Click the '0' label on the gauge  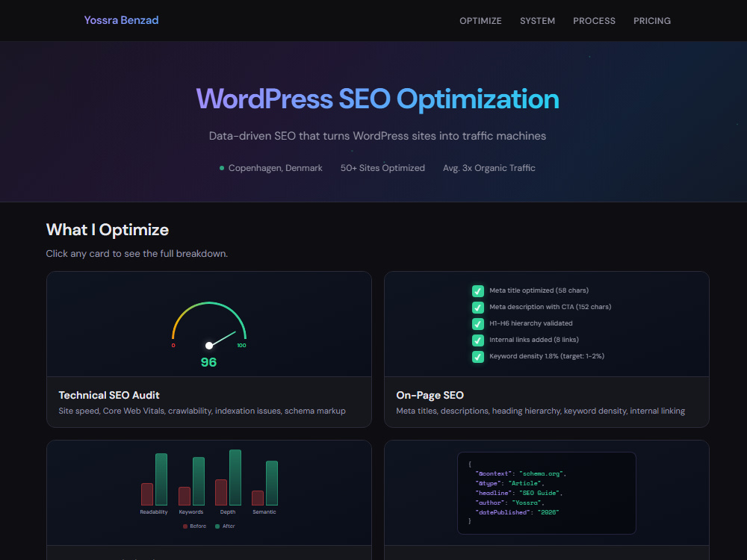173,345
